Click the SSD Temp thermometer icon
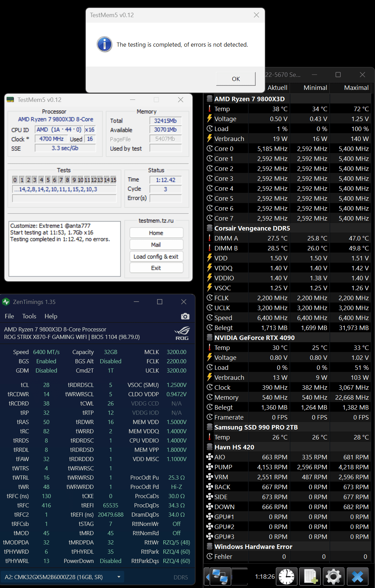The width and height of the screenshot is (375, 588). tap(210, 437)
